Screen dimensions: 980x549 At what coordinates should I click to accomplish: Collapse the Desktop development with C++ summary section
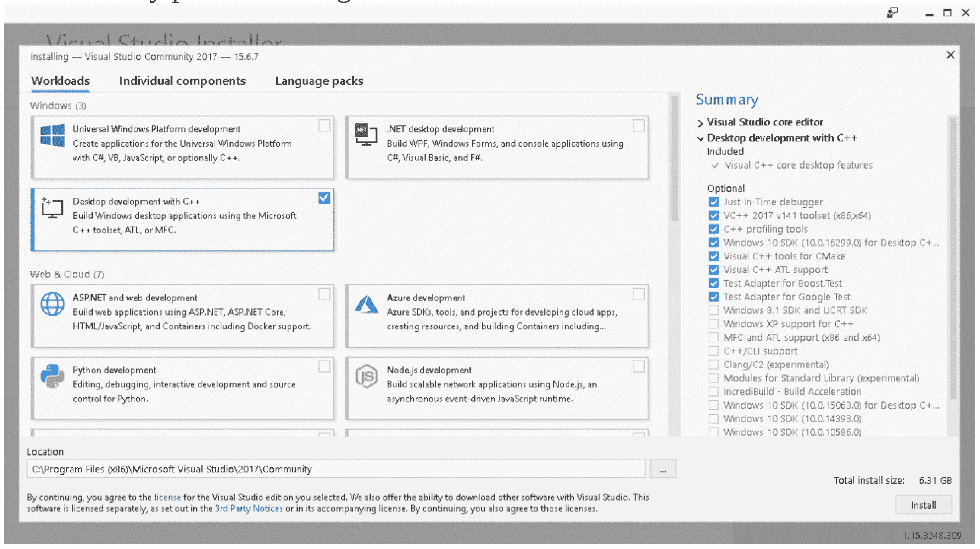pyautogui.click(x=700, y=138)
